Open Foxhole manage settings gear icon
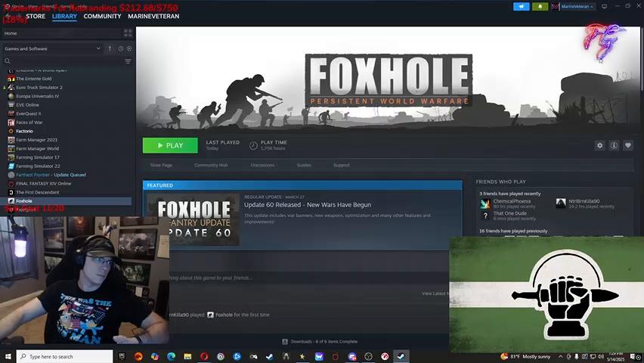The width and height of the screenshot is (644, 363). pyautogui.click(x=599, y=145)
